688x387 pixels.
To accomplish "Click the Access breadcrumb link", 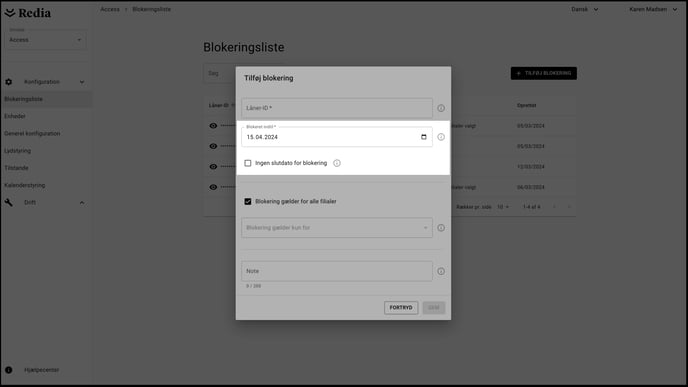I will point(110,9).
